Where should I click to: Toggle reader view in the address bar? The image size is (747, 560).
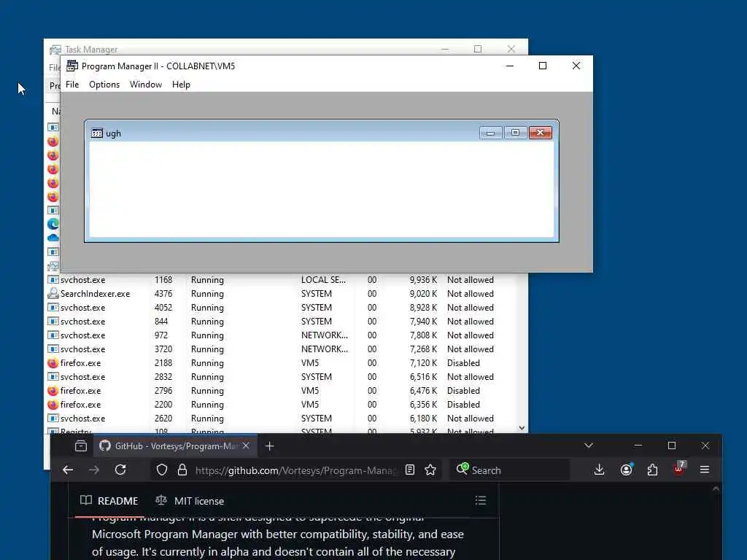tap(410, 470)
